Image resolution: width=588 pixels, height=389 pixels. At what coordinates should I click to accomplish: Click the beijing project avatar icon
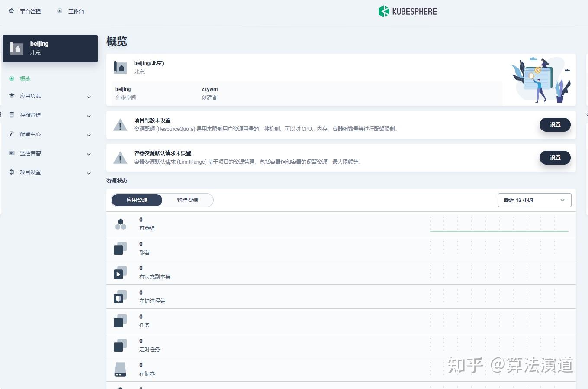tap(16, 48)
